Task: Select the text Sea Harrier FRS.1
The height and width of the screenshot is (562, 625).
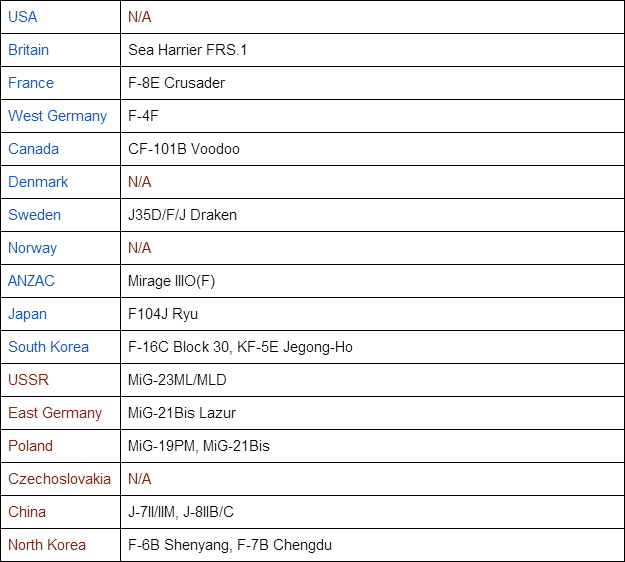Action: click(x=187, y=50)
